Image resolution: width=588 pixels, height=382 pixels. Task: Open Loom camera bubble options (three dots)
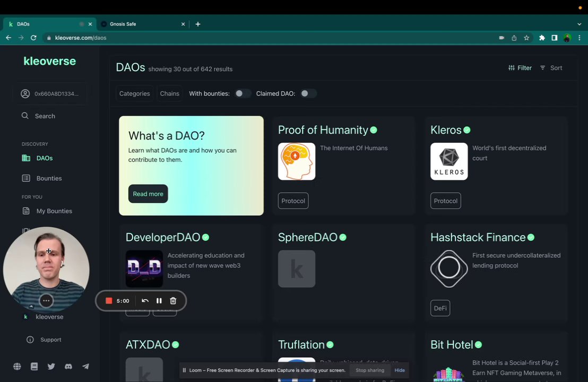(x=46, y=301)
